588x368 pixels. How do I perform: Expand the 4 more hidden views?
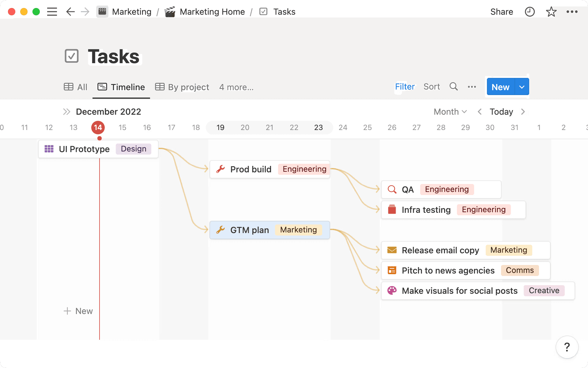(x=236, y=87)
